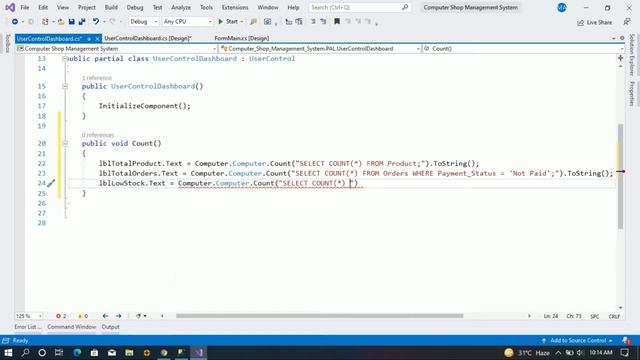Open the 125 % zoom level dropdown
640x360 pixels.
pyautogui.click(x=29, y=316)
